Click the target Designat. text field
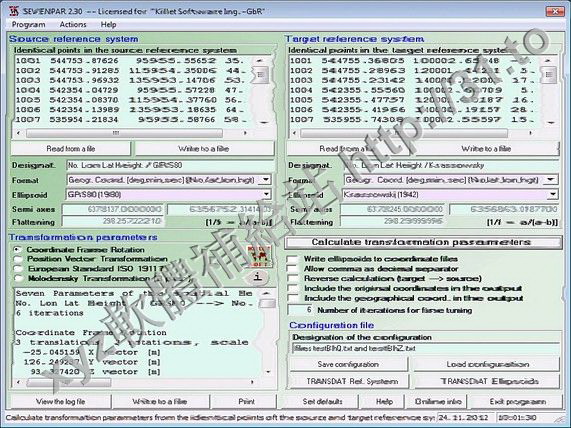 point(450,165)
